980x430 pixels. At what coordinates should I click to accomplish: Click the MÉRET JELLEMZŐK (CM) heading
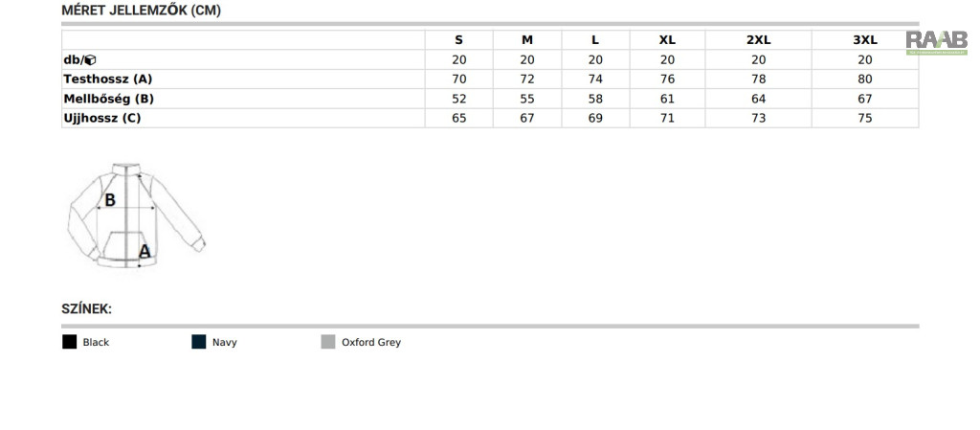click(x=142, y=11)
